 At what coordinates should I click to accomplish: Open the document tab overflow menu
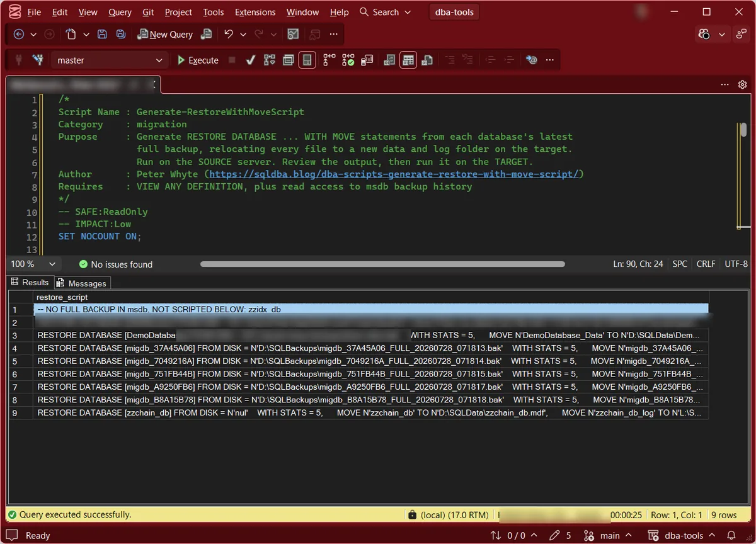click(x=724, y=84)
